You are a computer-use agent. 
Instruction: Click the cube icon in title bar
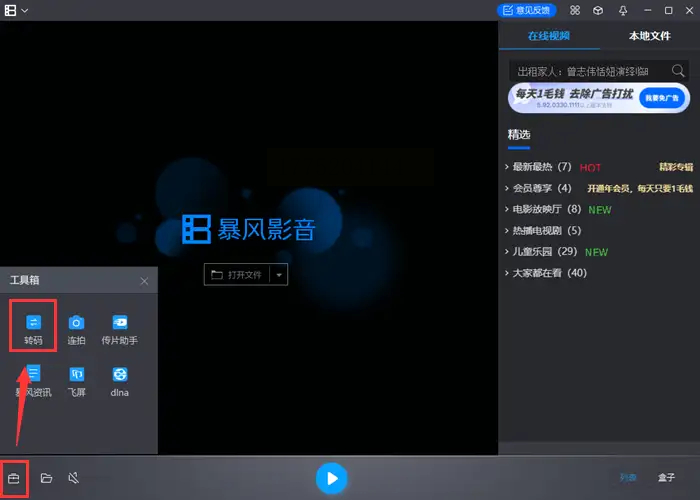coord(598,10)
